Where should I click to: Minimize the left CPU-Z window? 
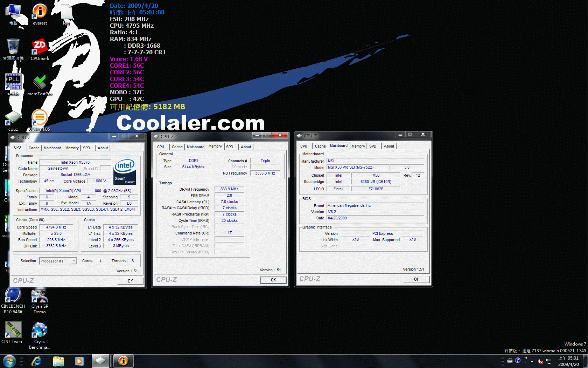pyautogui.click(x=114, y=136)
